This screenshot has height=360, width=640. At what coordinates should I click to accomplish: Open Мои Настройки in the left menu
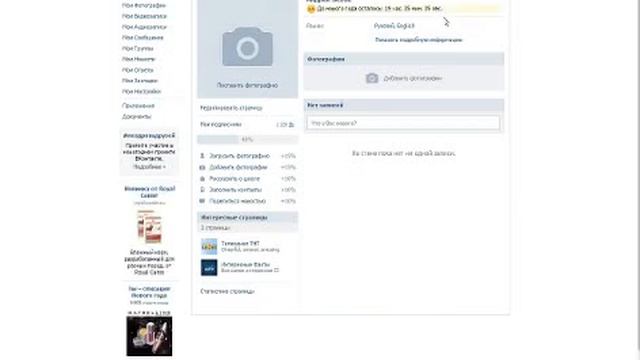[x=141, y=91]
